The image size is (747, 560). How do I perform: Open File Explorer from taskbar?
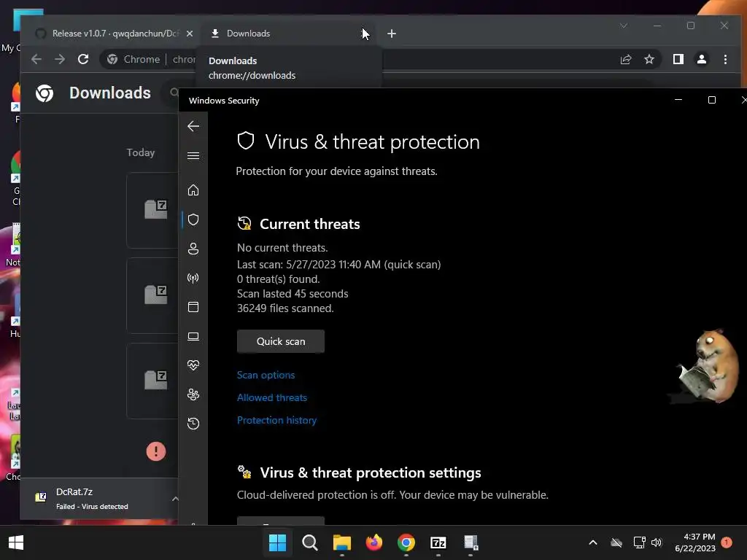(342, 542)
